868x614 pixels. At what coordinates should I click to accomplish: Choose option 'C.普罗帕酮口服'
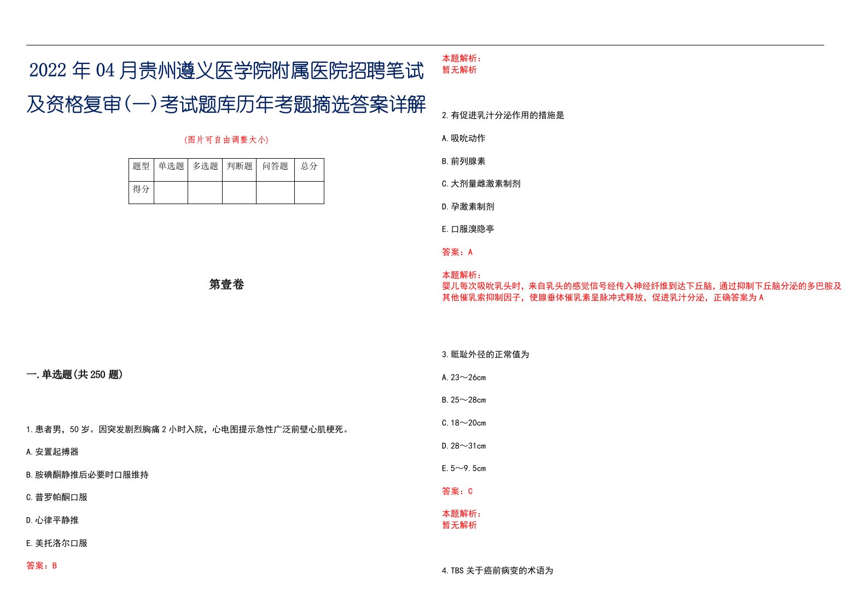coord(57,497)
